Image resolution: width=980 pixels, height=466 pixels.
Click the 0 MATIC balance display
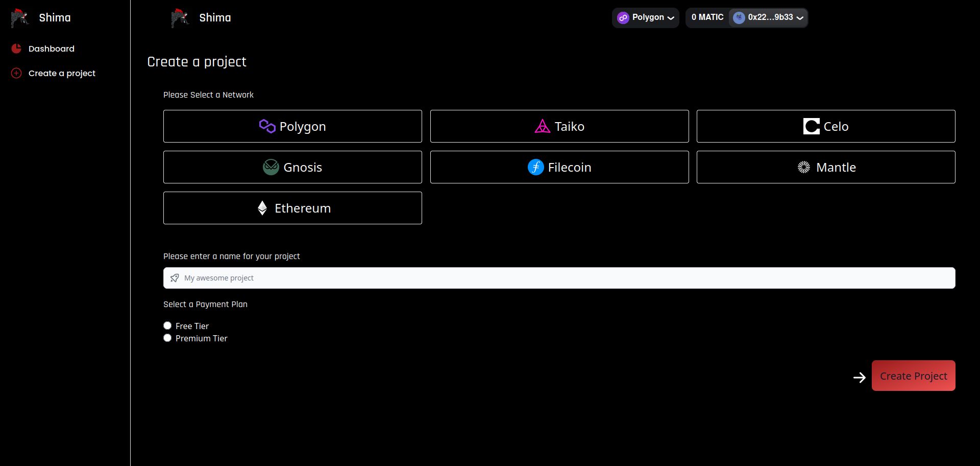coord(707,17)
